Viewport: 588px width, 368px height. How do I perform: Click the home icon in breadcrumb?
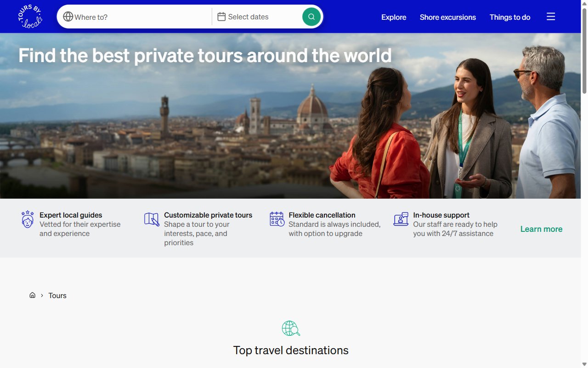click(32, 295)
